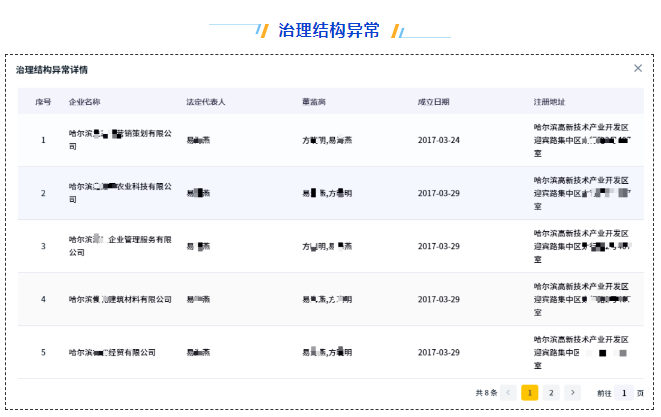This screenshot has width=661, height=417.
Task: Select page 1 in pagination
Action: pyautogui.click(x=530, y=393)
